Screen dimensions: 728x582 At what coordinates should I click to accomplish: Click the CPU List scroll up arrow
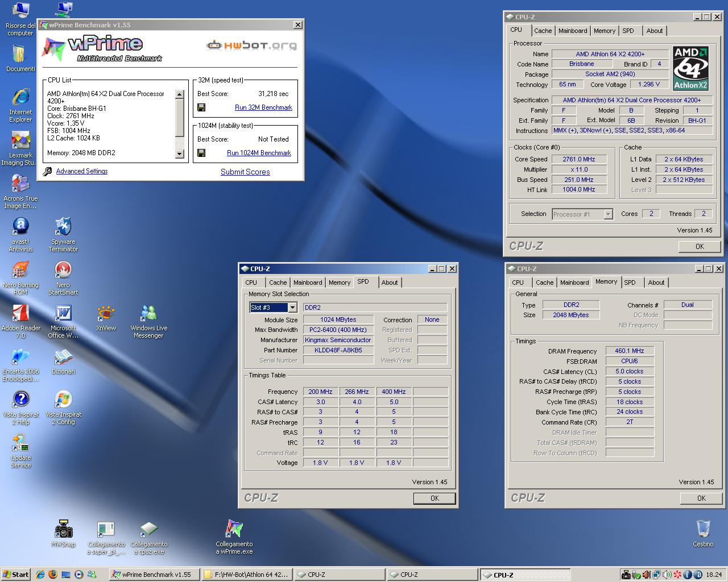click(x=180, y=94)
